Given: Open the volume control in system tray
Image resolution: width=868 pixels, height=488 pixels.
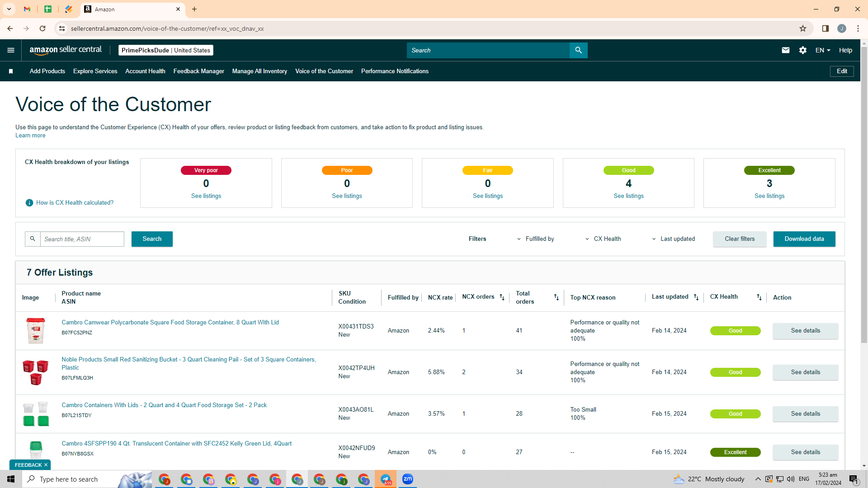Looking at the screenshot, I should pyautogui.click(x=791, y=479).
